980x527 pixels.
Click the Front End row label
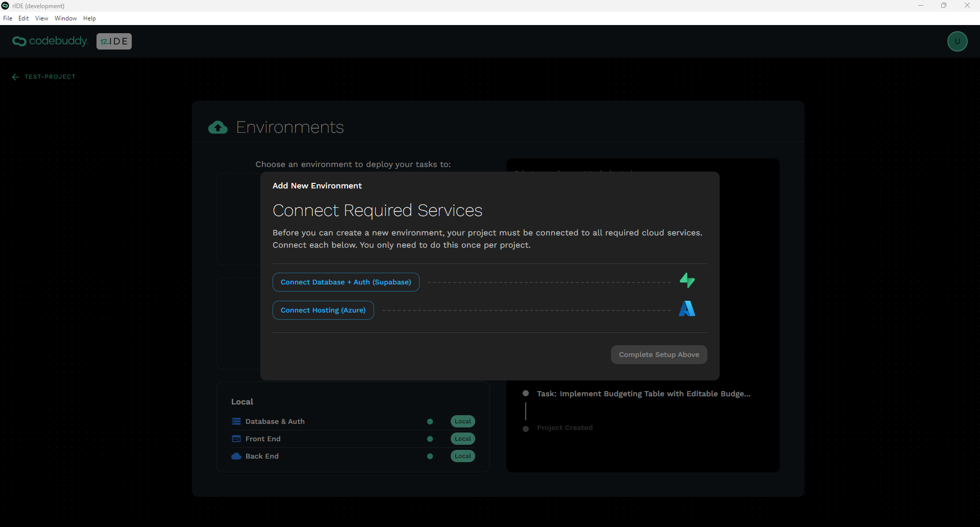263,439
